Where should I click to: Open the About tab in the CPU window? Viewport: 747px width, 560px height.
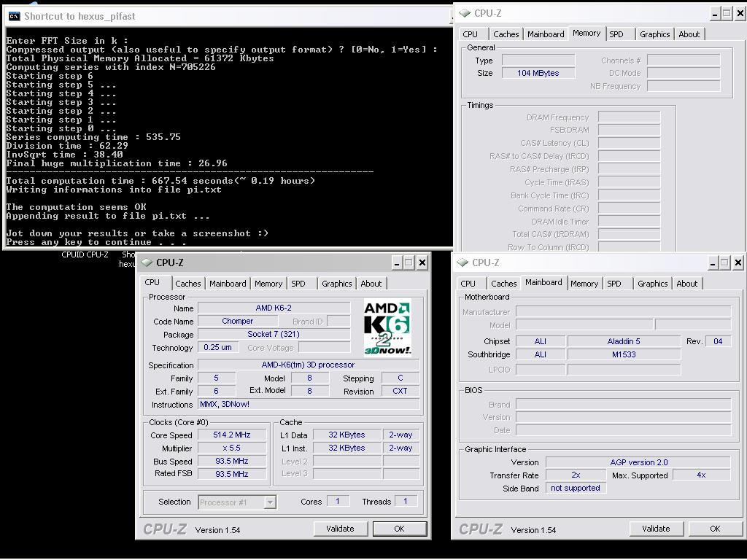371,284
